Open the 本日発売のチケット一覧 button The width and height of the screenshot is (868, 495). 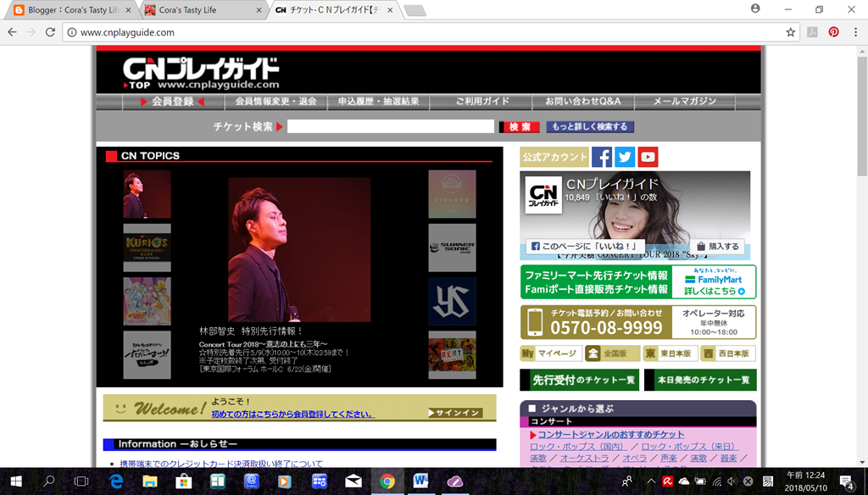coord(700,380)
